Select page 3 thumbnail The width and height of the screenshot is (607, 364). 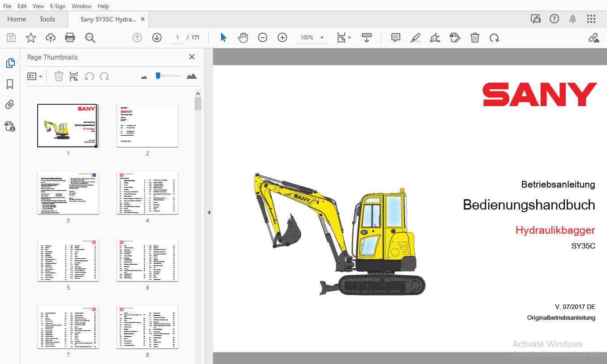click(68, 193)
